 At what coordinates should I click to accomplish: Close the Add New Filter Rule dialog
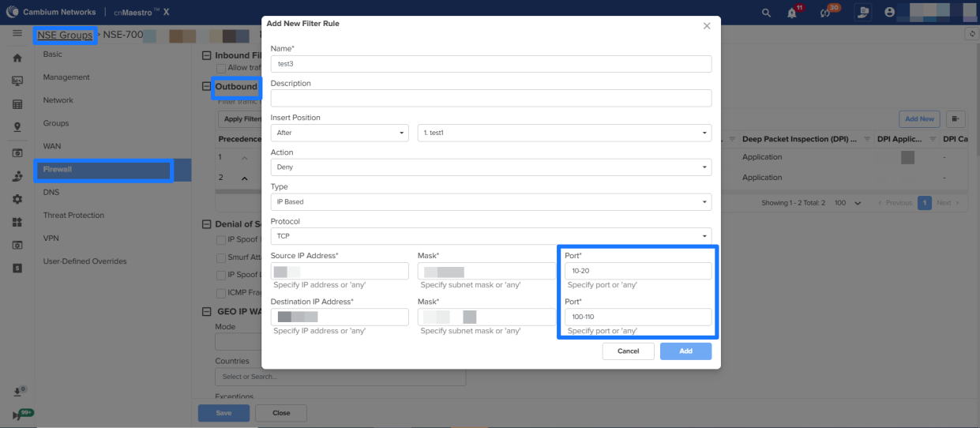pos(706,26)
